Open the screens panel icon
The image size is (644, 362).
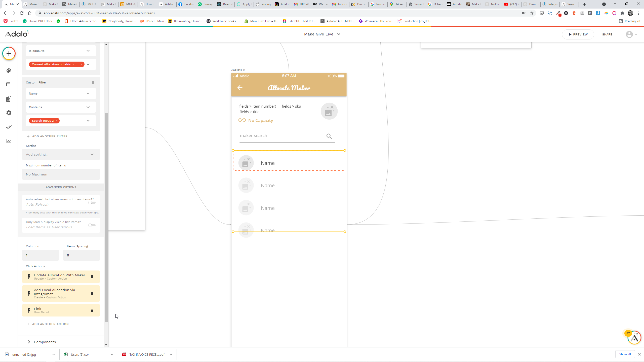pyautogui.click(x=9, y=85)
